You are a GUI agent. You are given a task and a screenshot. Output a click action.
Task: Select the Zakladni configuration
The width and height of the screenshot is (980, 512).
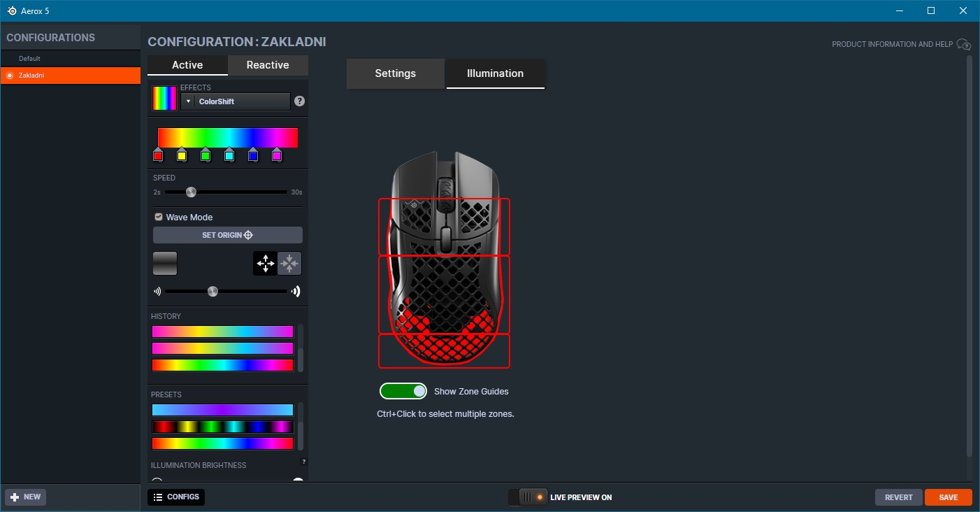click(x=70, y=76)
